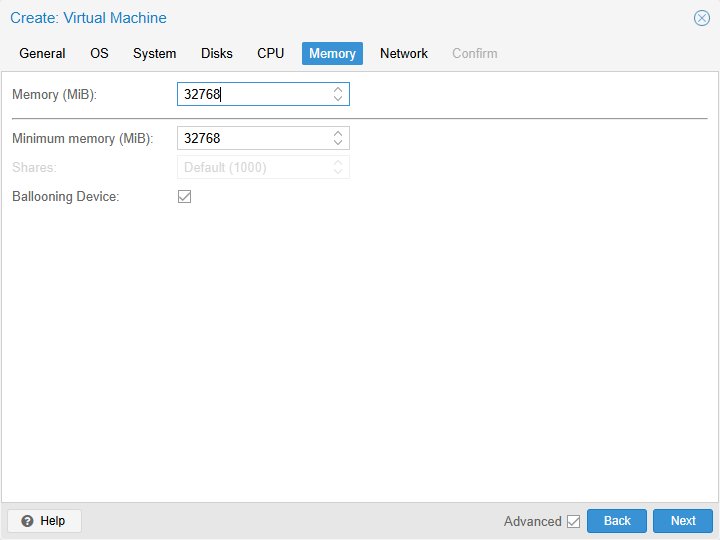Open the Help documentation

(44, 521)
